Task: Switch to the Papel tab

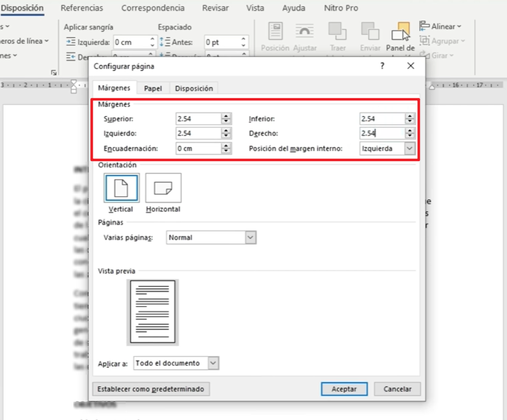Action: [x=152, y=88]
